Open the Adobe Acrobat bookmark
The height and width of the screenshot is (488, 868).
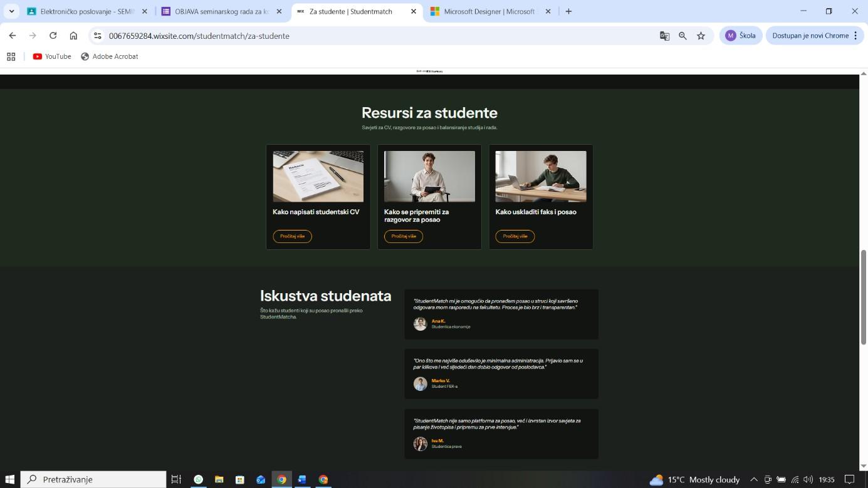(x=110, y=56)
